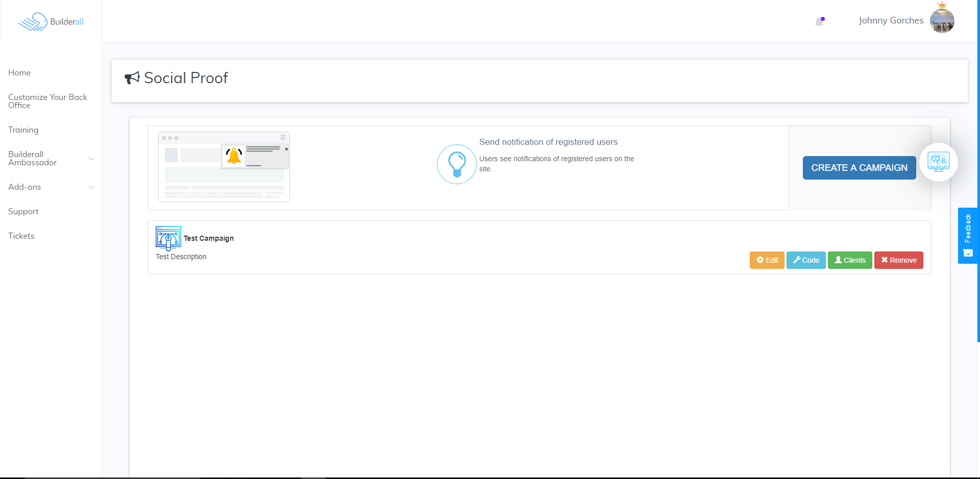Click the Social Proof megaphone icon
Image resolution: width=980 pixels, height=479 pixels.
132,78
